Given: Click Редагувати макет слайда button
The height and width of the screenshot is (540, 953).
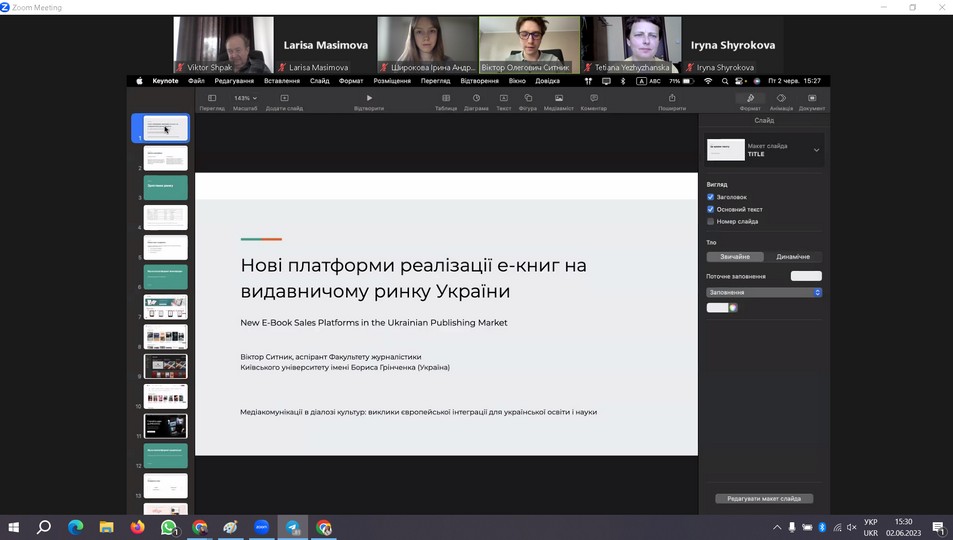Looking at the screenshot, I should [x=764, y=498].
